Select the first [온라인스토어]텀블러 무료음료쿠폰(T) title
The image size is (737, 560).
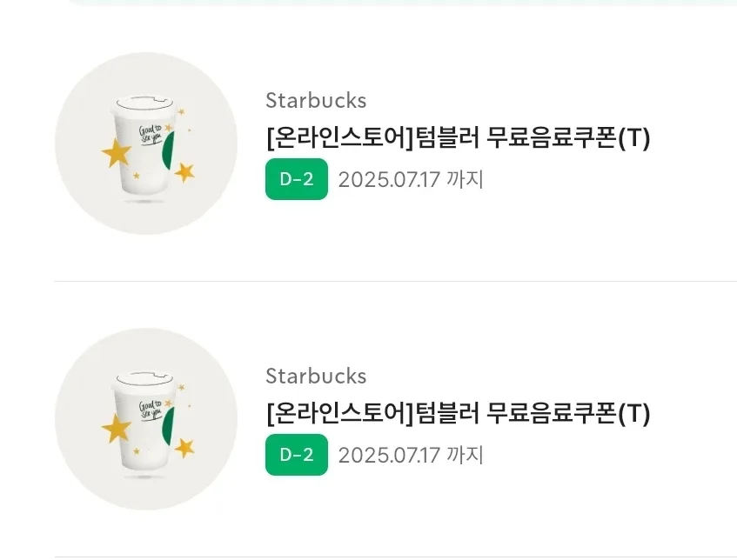[459, 137]
